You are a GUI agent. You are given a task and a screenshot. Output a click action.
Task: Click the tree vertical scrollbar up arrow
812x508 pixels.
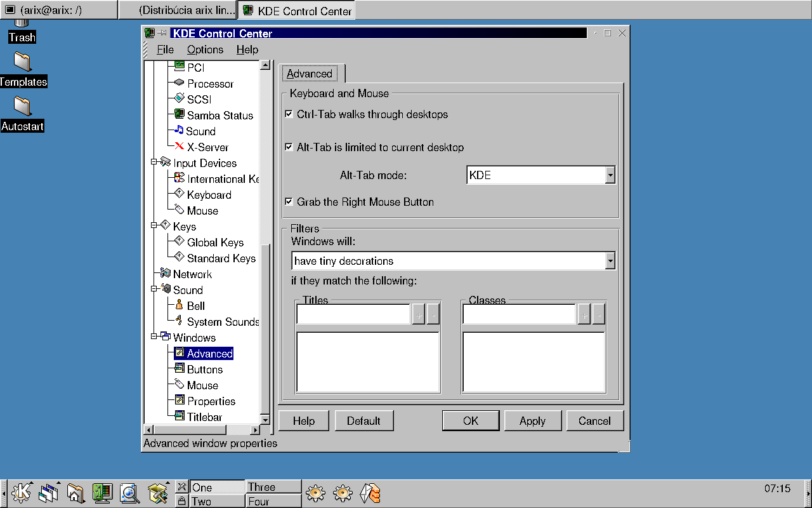coord(265,65)
